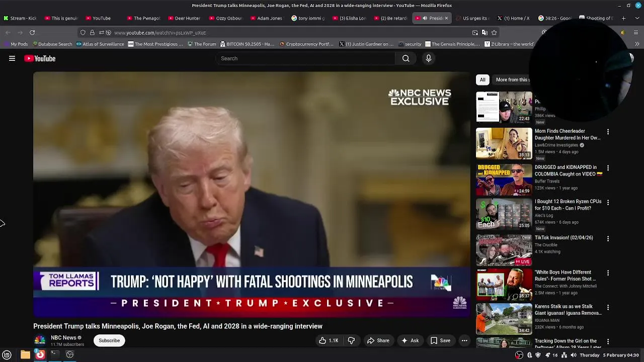Viewport: 644px width, 362px height.
Task: Open more actions menu below the video
Action: coord(464,340)
